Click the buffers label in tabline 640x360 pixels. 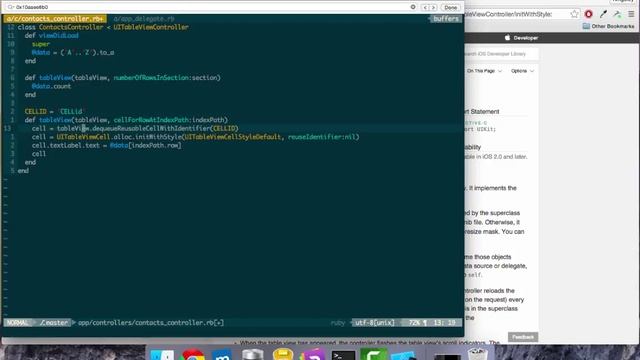[x=446, y=19]
